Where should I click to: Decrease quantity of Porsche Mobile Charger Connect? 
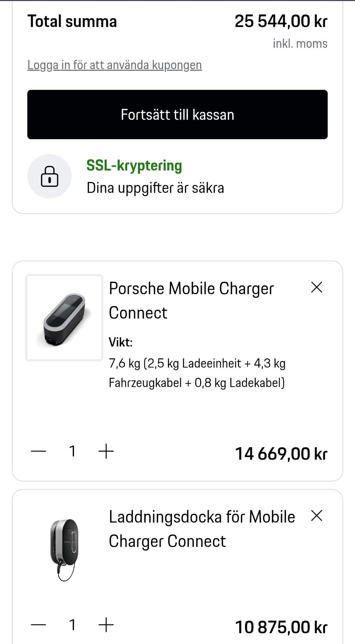[38, 451]
